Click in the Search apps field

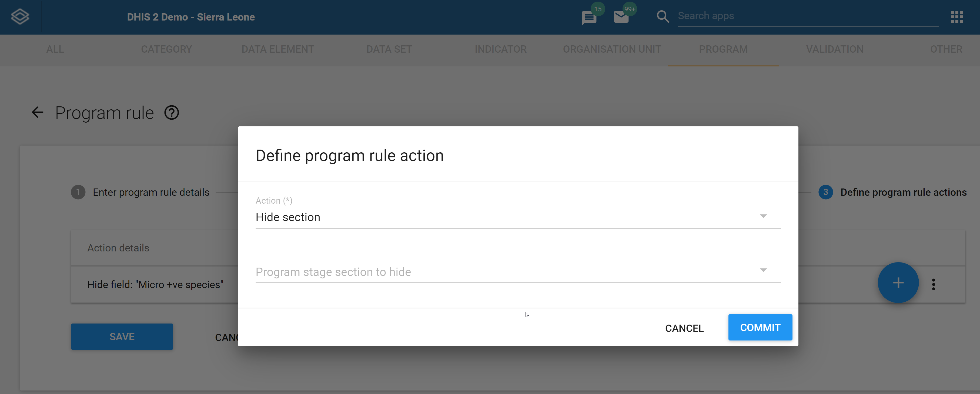click(x=808, y=16)
